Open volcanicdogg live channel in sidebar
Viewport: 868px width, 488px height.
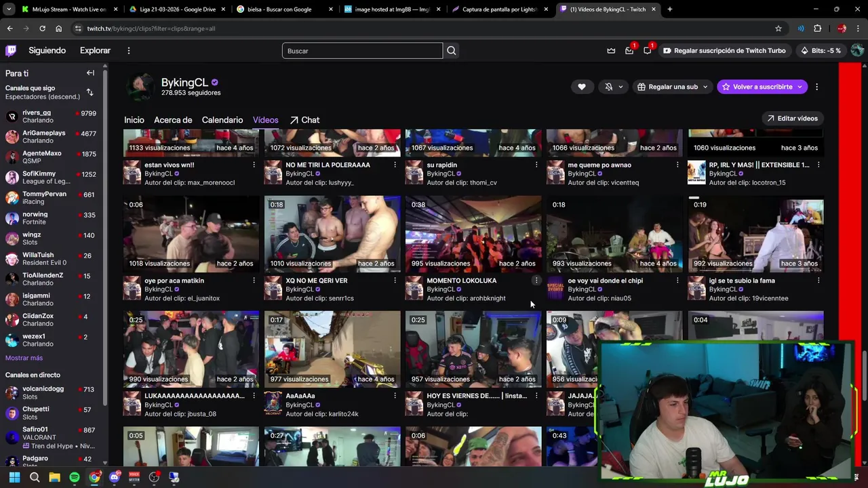click(x=52, y=392)
